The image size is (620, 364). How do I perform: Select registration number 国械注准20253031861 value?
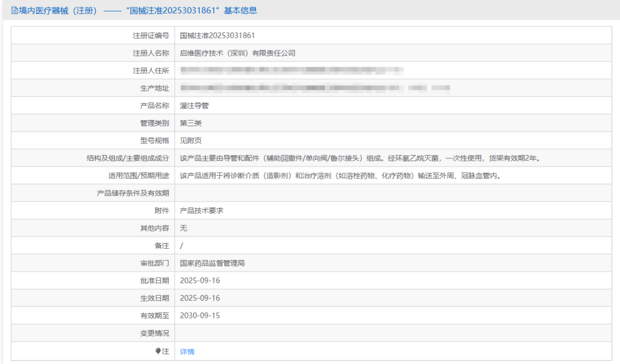click(x=217, y=36)
